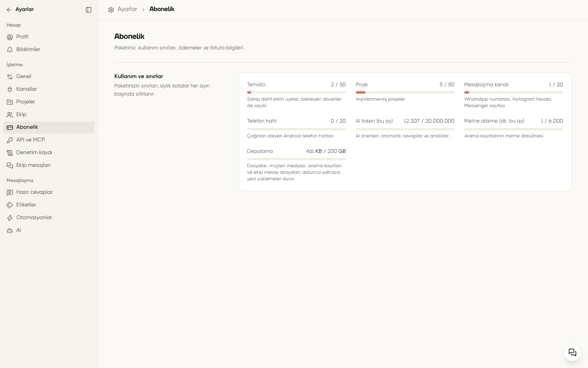Viewport: 588px width, 368px height.
Task: Open the Profil settings page
Action: pyautogui.click(x=49, y=37)
